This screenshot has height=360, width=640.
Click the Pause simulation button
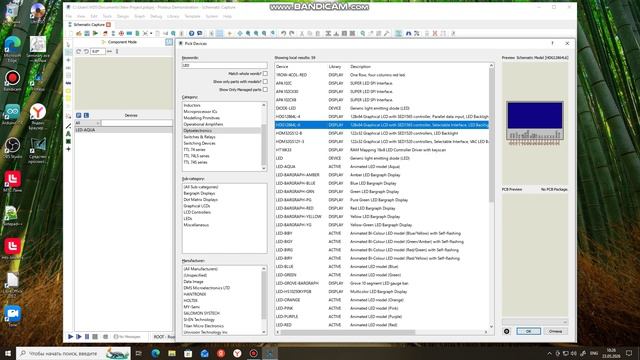[87, 337]
